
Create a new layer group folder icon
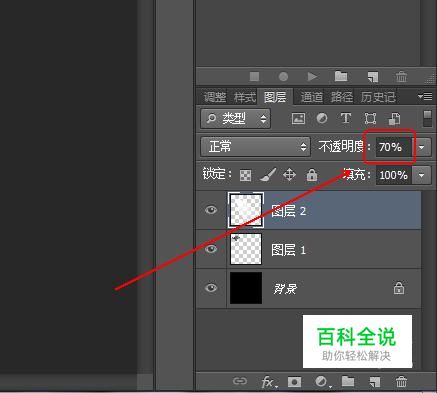point(348,381)
